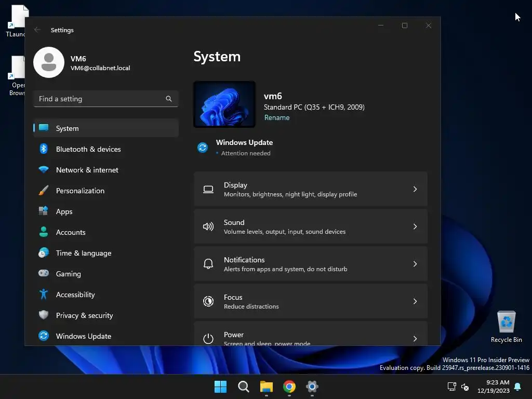Click the search magnifier in Find a setting
The height and width of the screenshot is (399, 532).
(x=169, y=99)
